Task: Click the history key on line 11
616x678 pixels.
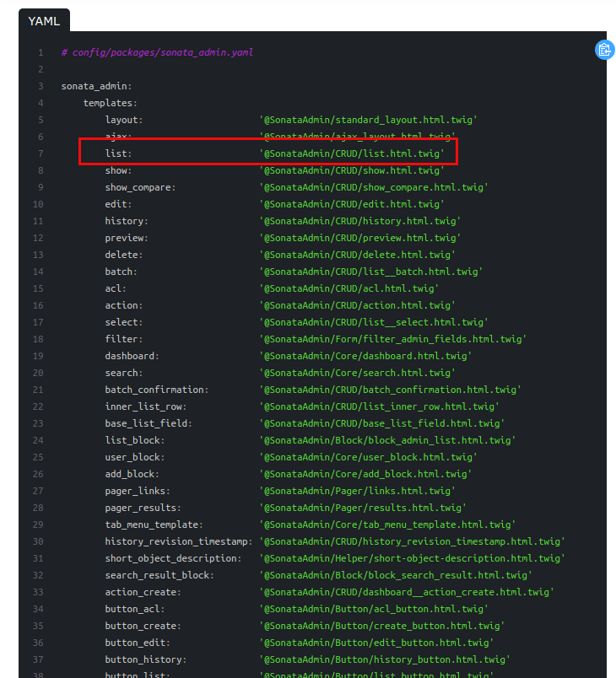Action: coord(126,221)
